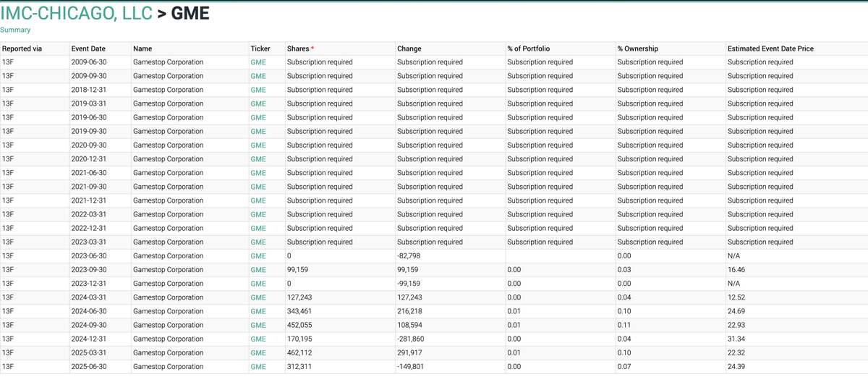
Task: Open GME ticker link in 2024-06-30 row
Action: pyautogui.click(x=258, y=311)
